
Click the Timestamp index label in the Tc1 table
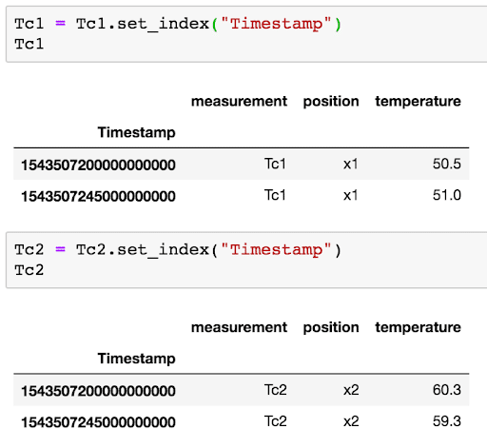coord(136,132)
